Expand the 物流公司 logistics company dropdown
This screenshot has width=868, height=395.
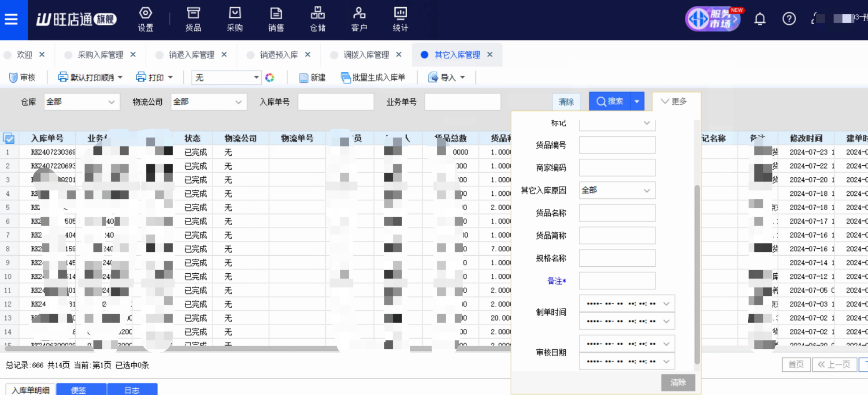208,102
